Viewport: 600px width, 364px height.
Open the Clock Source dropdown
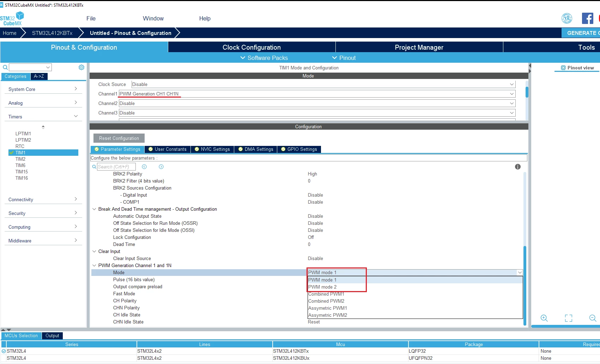pos(323,84)
